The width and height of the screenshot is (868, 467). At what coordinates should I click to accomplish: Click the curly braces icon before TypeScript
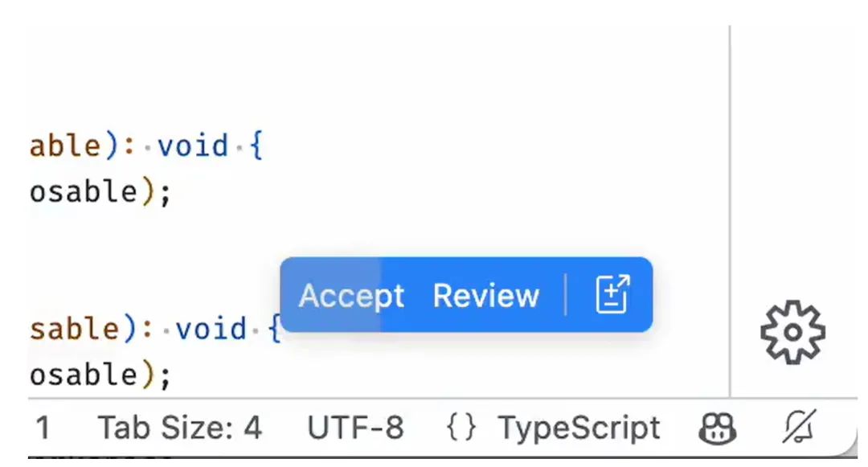tap(461, 428)
